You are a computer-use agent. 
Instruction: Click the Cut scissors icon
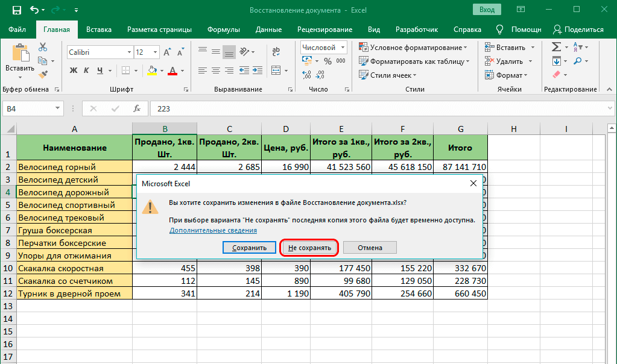(x=43, y=47)
